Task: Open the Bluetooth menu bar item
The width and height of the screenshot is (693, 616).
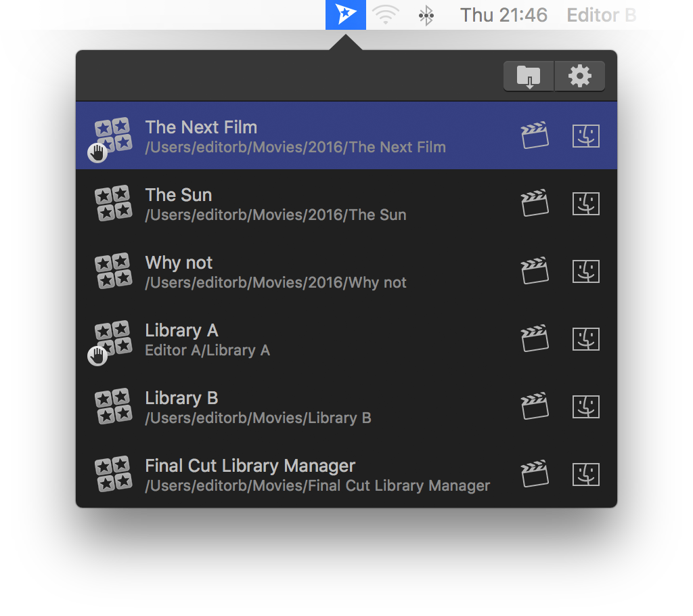Action: (426, 16)
